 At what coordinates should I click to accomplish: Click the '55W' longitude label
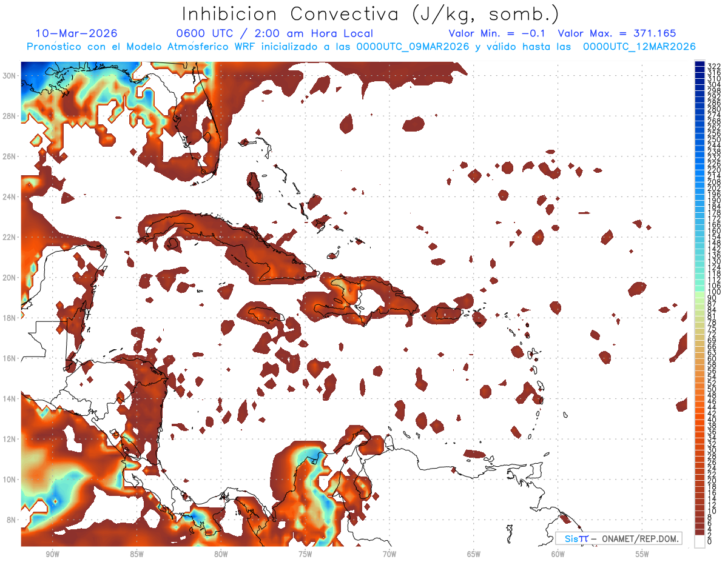pos(642,554)
